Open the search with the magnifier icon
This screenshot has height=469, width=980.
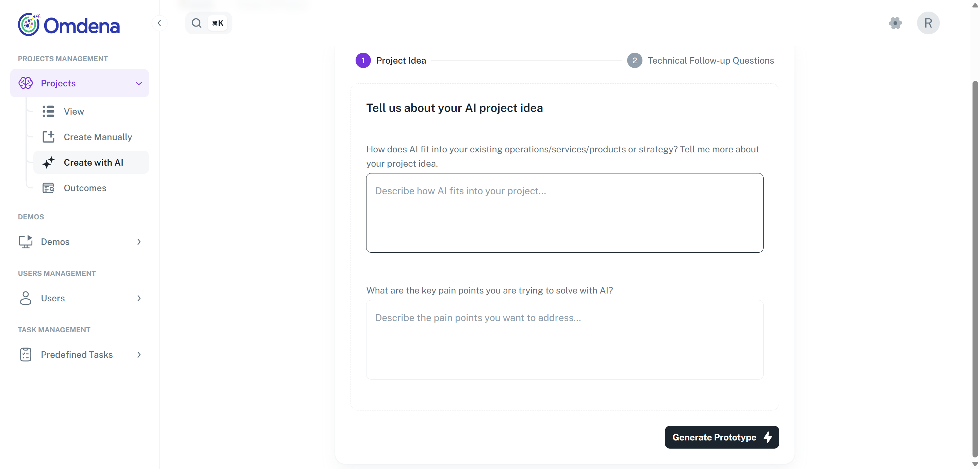(x=196, y=23)
